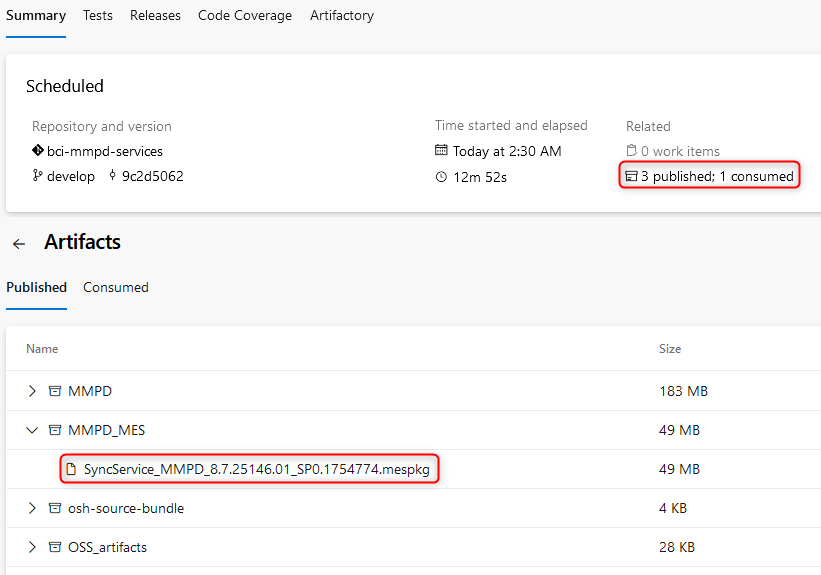Open commit 9c2d5062 link
The width and height of the screenshot is (821, 575).
[x=152, y=176]
